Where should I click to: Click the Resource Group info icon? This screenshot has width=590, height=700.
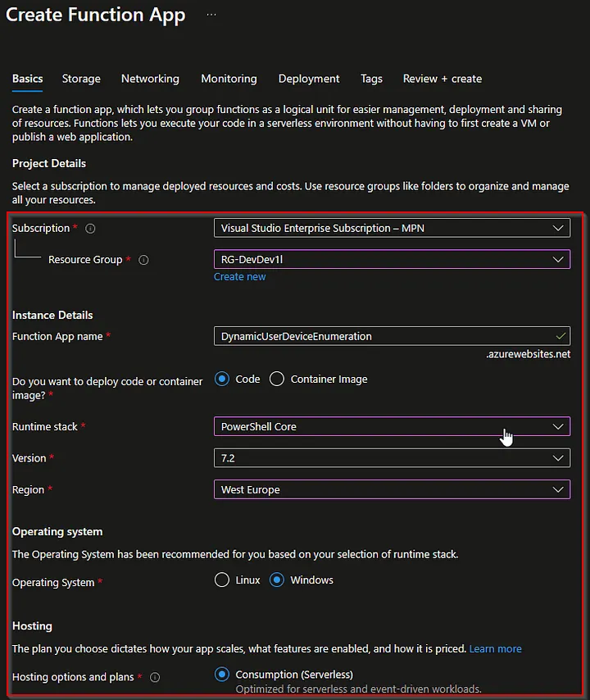coord(143,260)
